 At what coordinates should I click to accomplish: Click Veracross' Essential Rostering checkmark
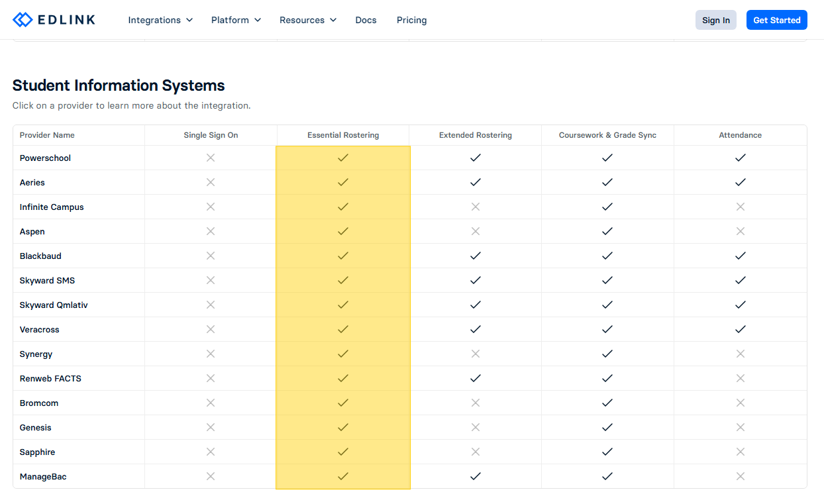coord(343,329)
